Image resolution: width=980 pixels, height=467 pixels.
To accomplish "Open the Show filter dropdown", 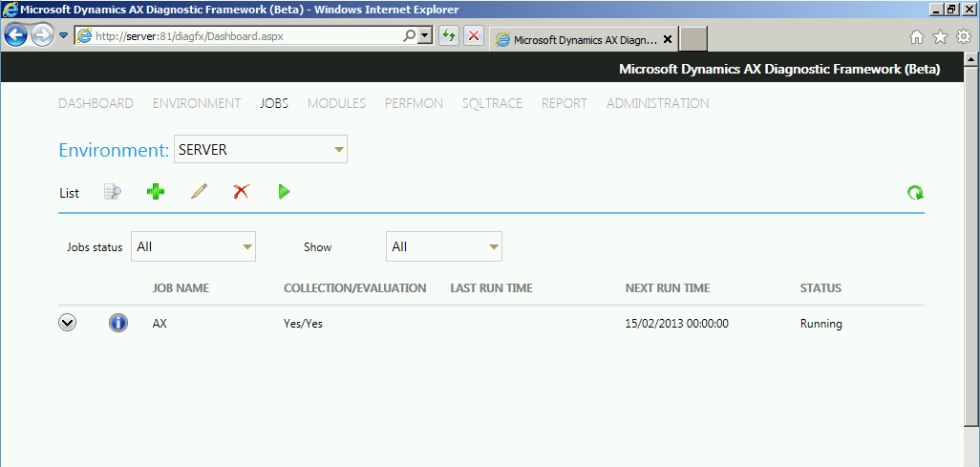I will tap(444, 247).
